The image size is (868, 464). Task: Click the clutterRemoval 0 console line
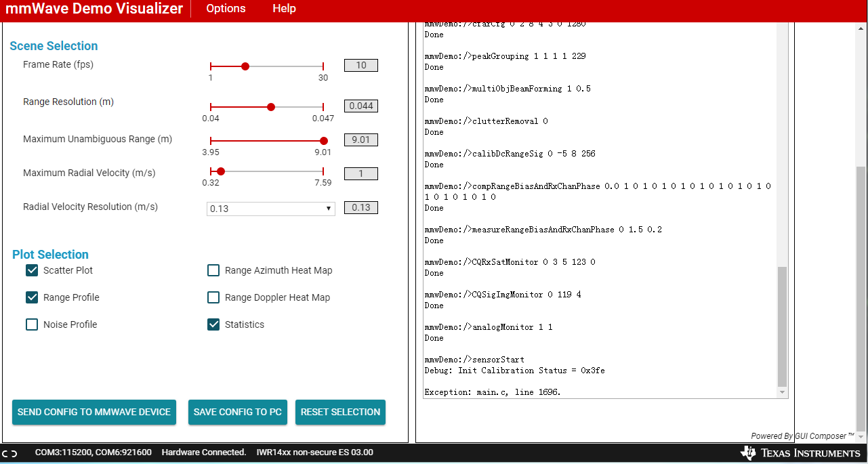coord(487,121)
